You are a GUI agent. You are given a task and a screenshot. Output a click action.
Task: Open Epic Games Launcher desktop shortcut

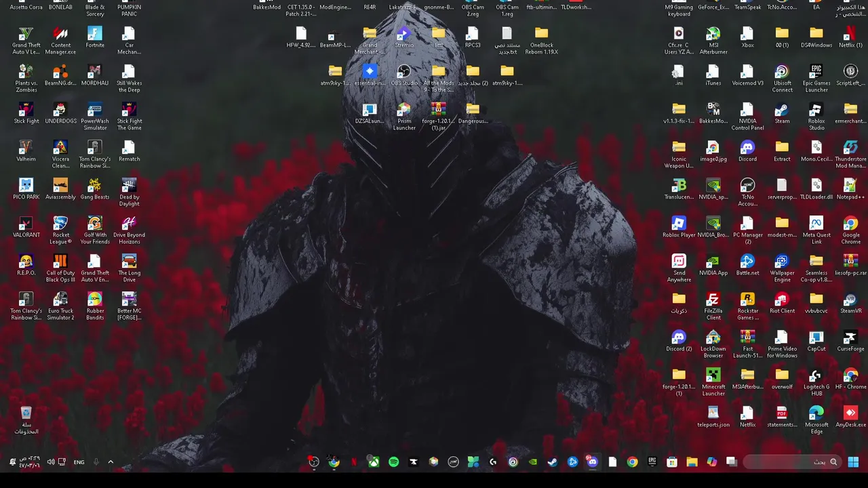click(x=816, y=79)
